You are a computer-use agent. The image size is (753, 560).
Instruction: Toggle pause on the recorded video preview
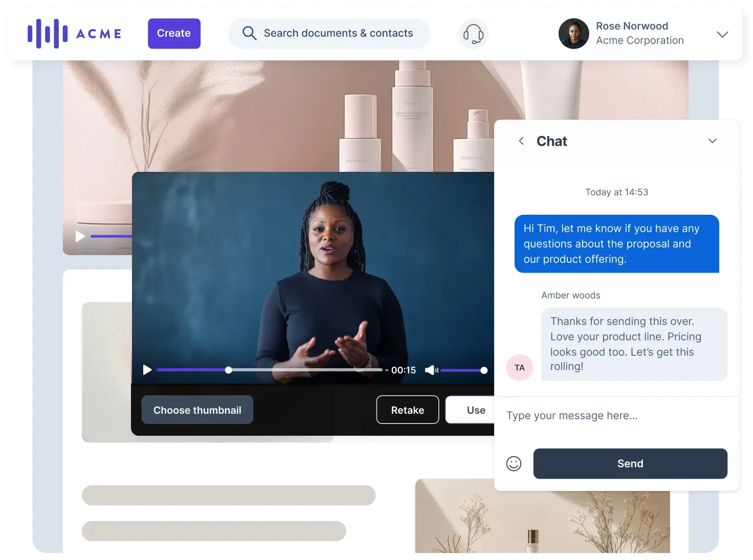147,370
